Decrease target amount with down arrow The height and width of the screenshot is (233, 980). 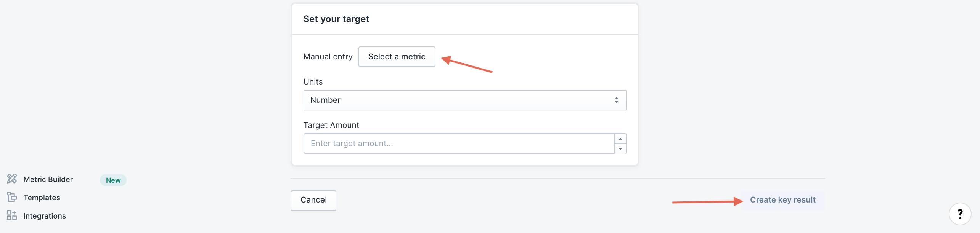click(620, 149)
